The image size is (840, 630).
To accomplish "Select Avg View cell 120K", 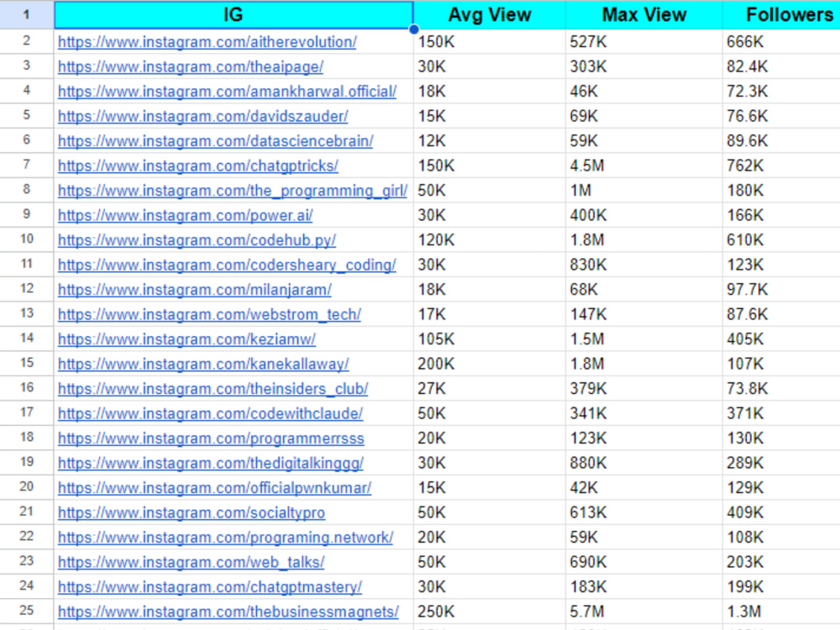I will pyautogui.click(x=490, y=240).
